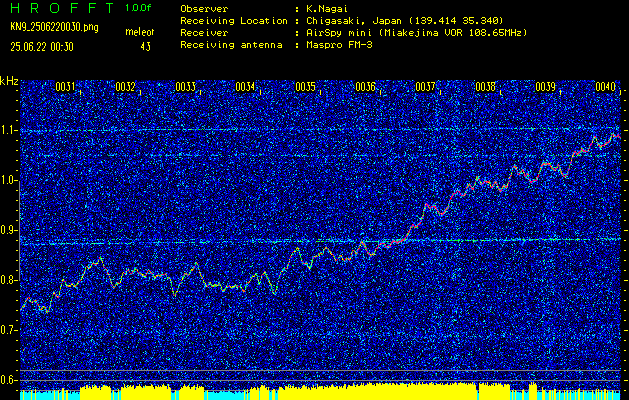The width and height of the screenshot is (629, 400).
Task: Click the 0034 time marker
Action: pos(245,87)
